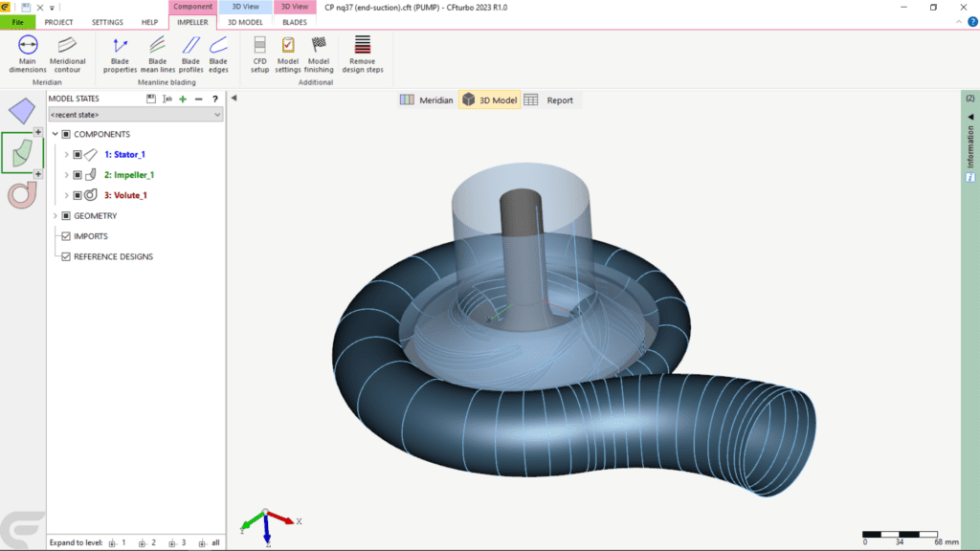The width and height of the screenshot is (980, 551).
Task: Click Remove design steps
Action: (364, 53)
